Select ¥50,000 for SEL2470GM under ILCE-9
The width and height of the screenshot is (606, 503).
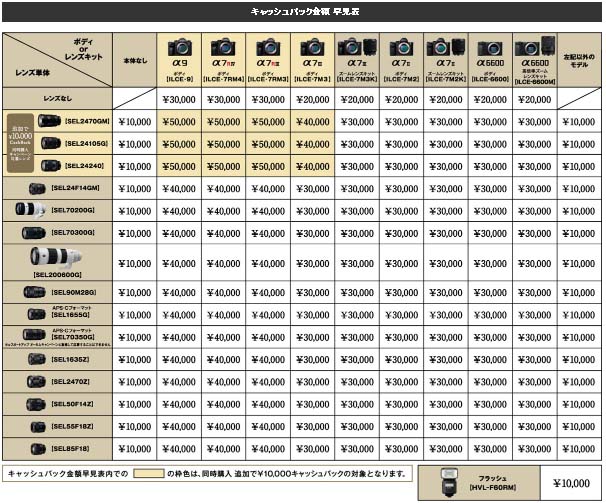(179, 122)
